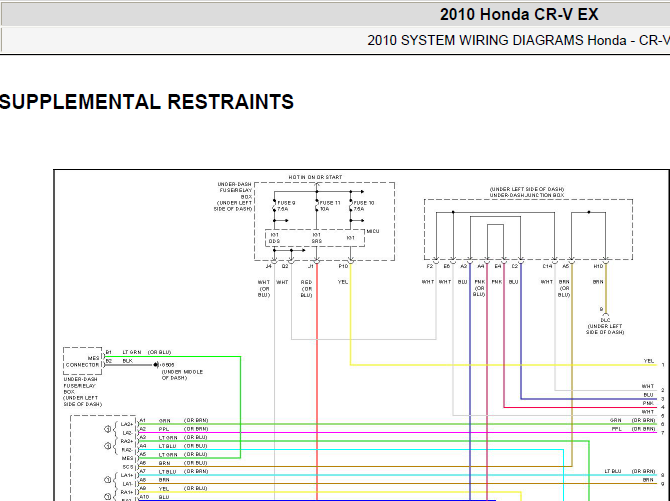
Task: Click connector pin label 'Q2'
Action: pyautogui.click(x=285, y=266)
